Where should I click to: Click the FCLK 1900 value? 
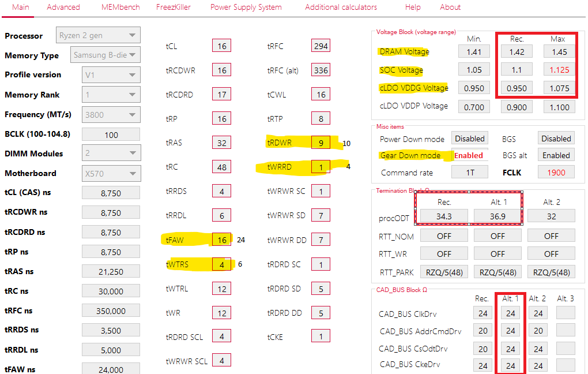(556, 173)
